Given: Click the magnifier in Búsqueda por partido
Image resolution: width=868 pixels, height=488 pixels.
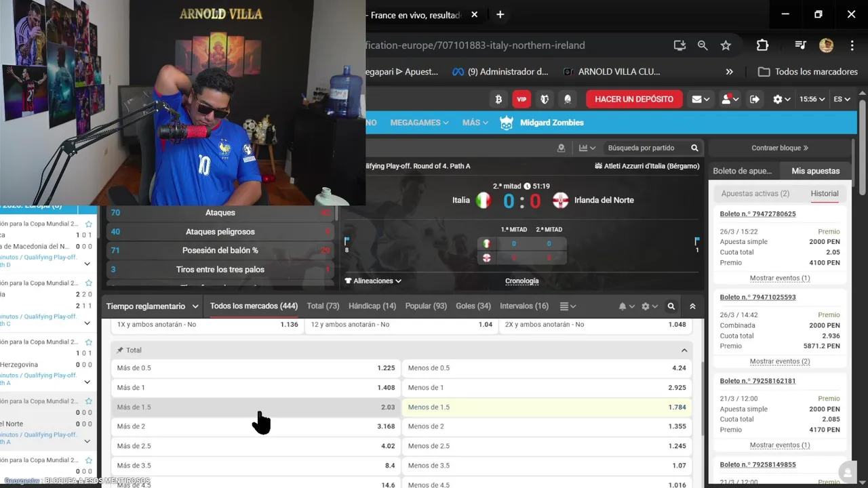Looking at the screenshot, I should pos(694,148).
